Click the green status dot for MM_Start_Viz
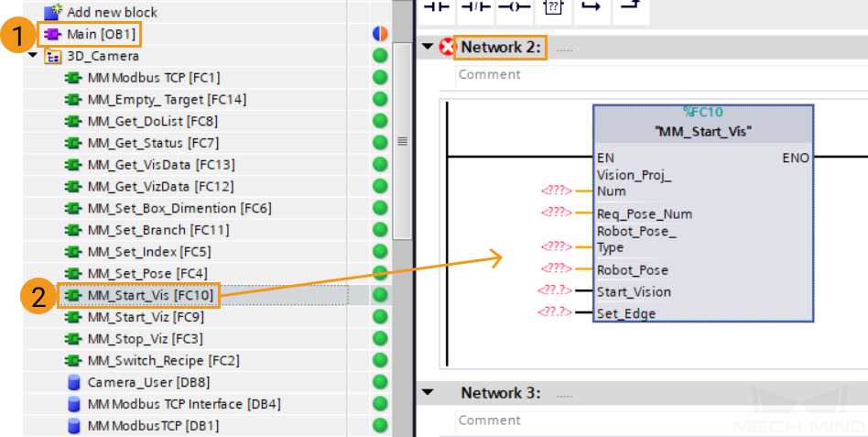The width and height of the screenshot is (868, 437). pos(380,317)
